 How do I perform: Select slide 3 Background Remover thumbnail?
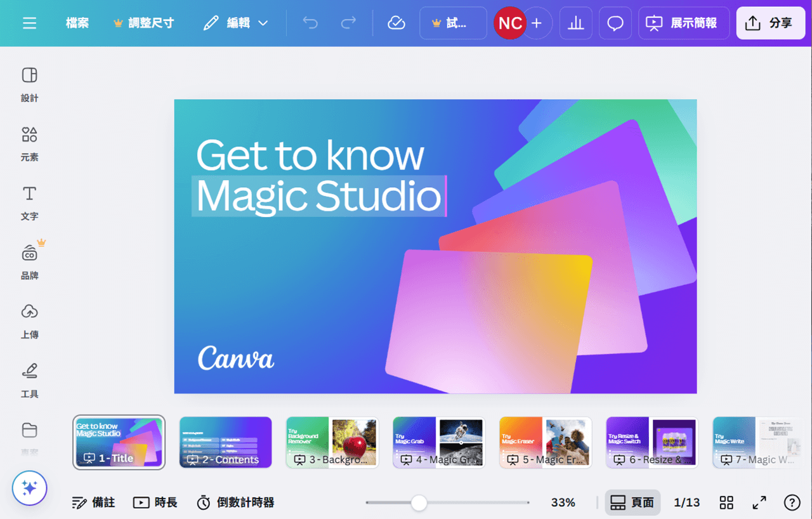coord(332,442)
